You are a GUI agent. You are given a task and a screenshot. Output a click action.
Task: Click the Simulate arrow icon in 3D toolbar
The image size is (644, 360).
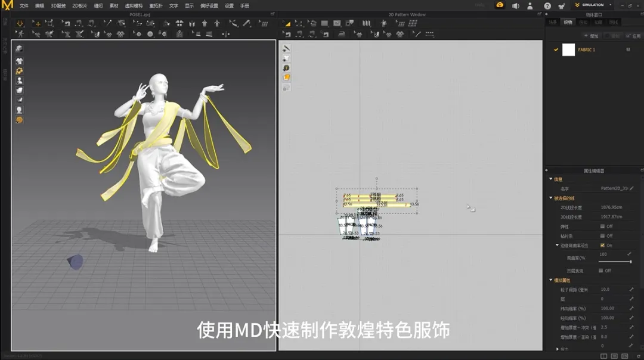click(x=20, y=24)
